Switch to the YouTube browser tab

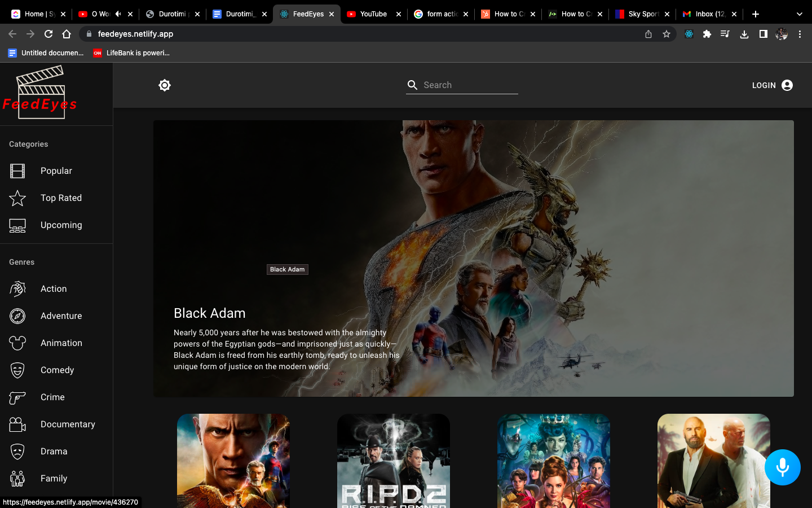click(373, 14)
